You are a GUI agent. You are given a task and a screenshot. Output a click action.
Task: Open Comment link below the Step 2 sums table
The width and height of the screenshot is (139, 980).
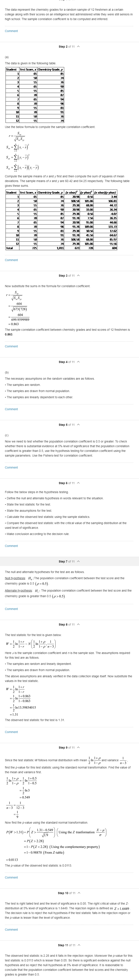point(11,260)
